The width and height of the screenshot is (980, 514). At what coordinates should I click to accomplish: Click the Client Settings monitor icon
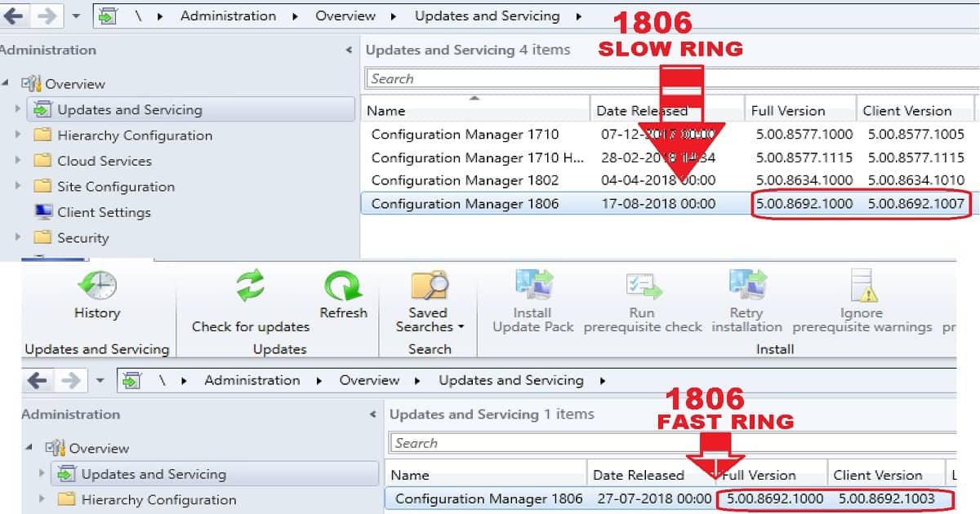(43, 212)
